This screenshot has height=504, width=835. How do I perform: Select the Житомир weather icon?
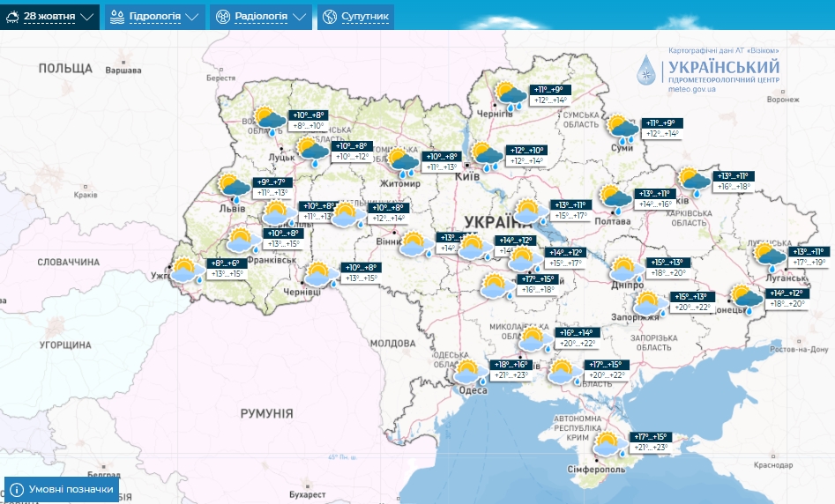[x=404, y=163]
